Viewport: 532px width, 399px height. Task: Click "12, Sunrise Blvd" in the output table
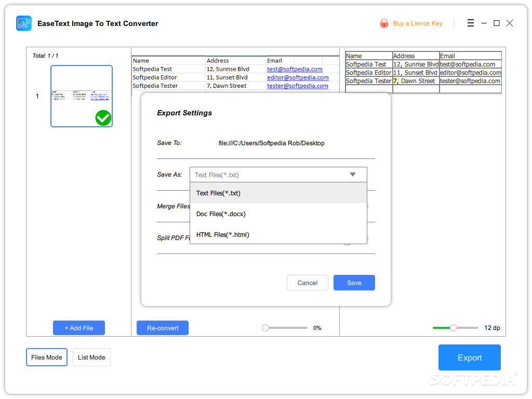click(416, 64)
